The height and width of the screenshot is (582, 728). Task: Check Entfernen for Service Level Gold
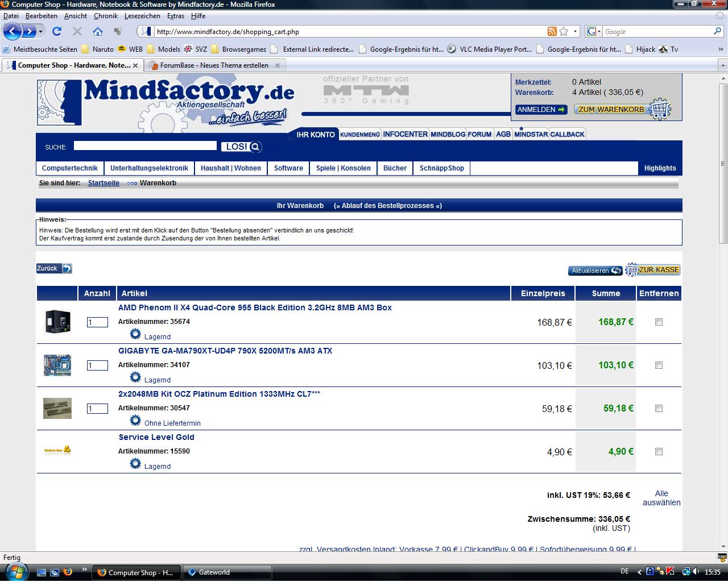pyautogui.click(x=659, y=451)
